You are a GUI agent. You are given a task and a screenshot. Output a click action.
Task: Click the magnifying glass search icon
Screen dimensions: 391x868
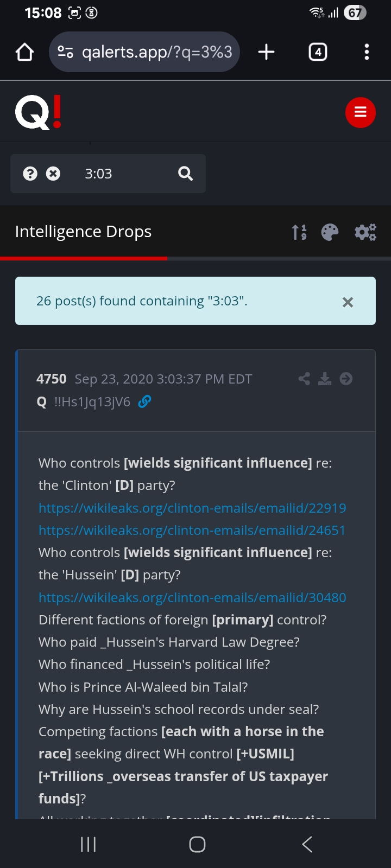186,174
